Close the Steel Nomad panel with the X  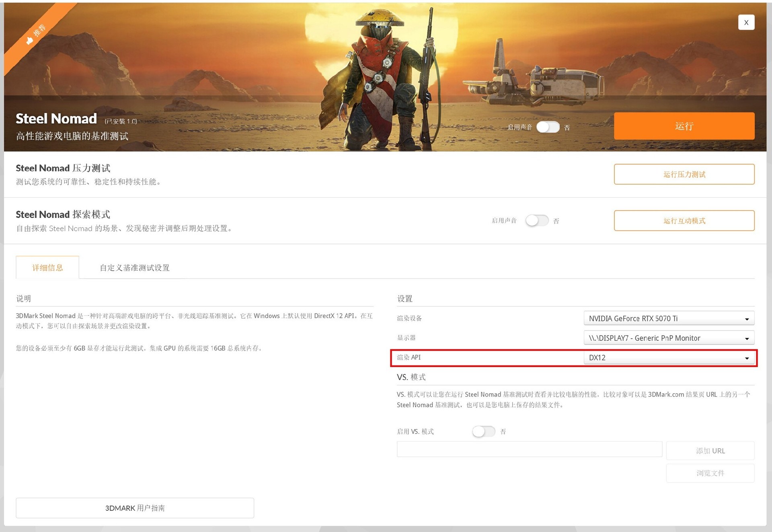point(746,22)
